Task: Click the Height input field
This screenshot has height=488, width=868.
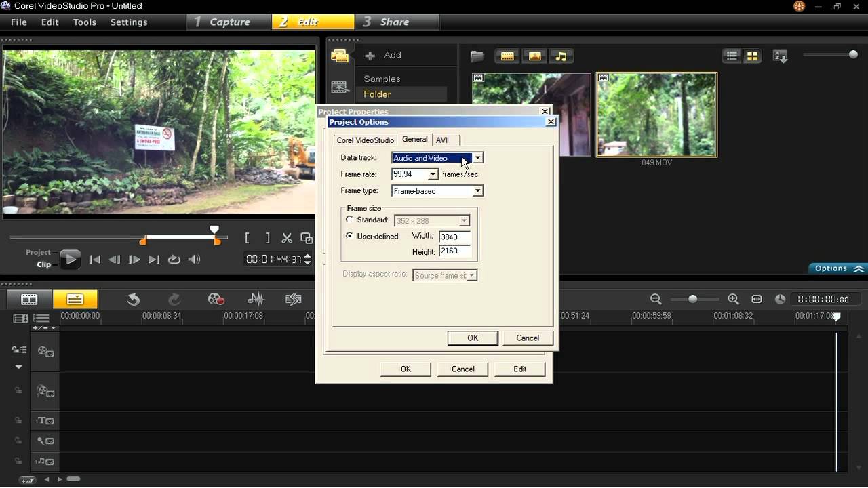Action: [x=454, y=251]
